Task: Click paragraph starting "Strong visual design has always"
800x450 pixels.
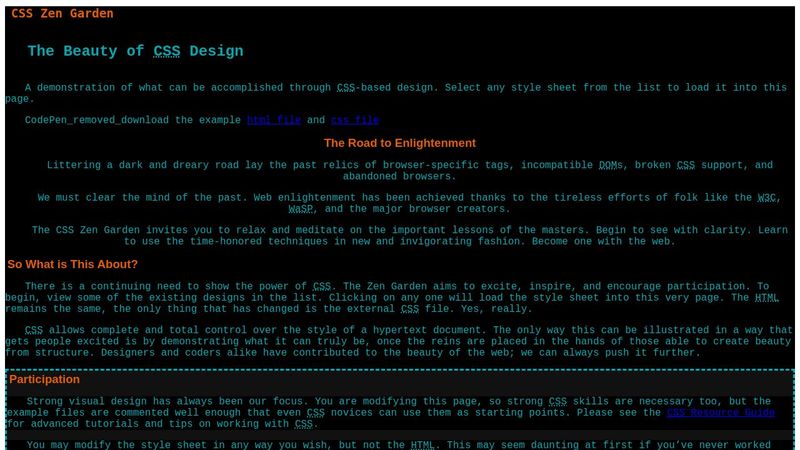Action: (x=399, y=413)
